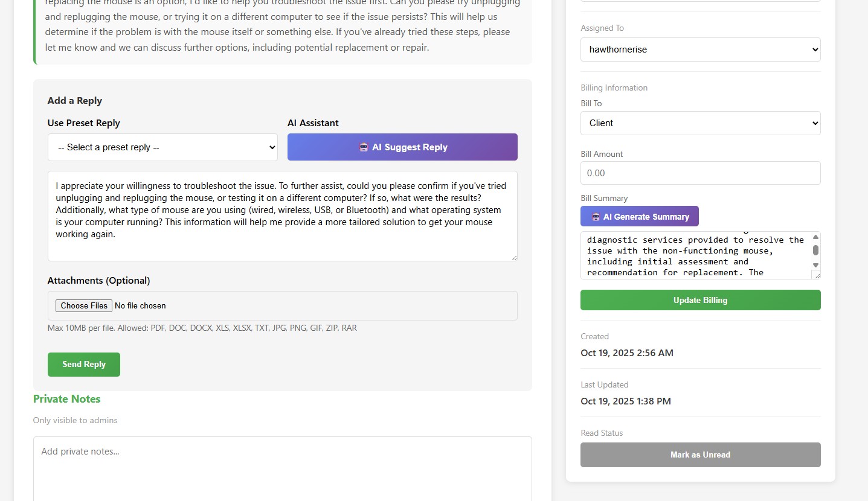This screenshot has width=868, height=501.
Task: Mark the ticket as Unread
Action: click(700, 455)
